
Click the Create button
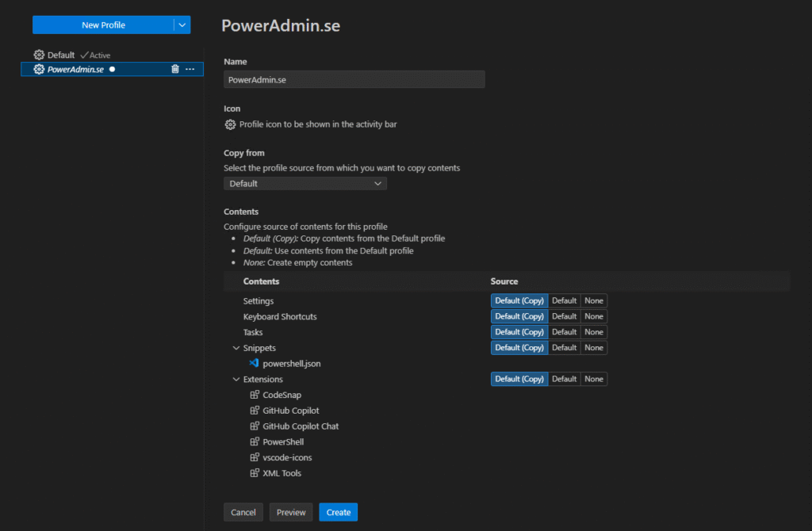tap(338, 512)
